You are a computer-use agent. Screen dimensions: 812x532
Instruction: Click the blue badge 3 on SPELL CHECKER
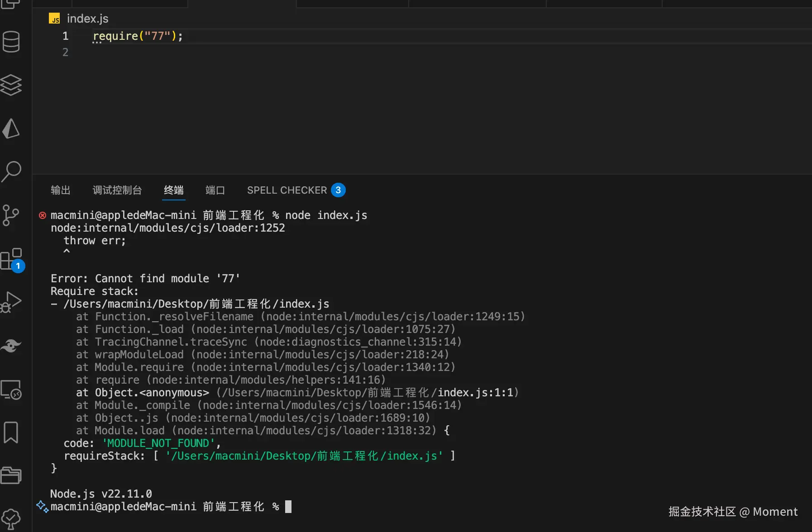click(x=338, y=190)
